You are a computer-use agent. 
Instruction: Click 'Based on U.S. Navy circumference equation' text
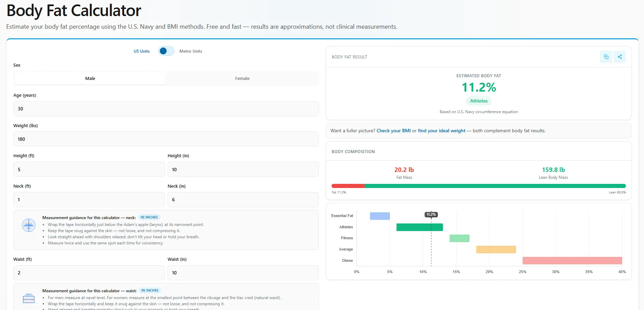point(479,112)
